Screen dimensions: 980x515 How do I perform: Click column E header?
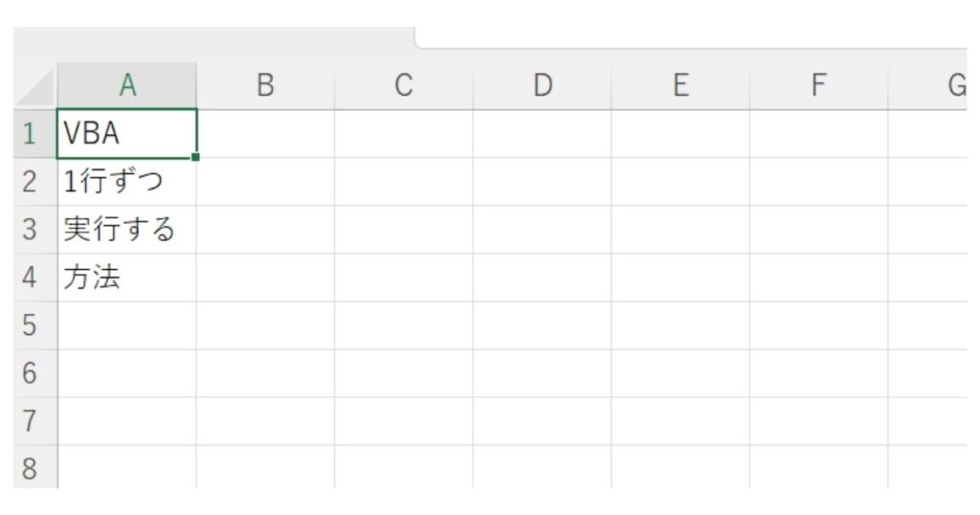click(680, 86)
